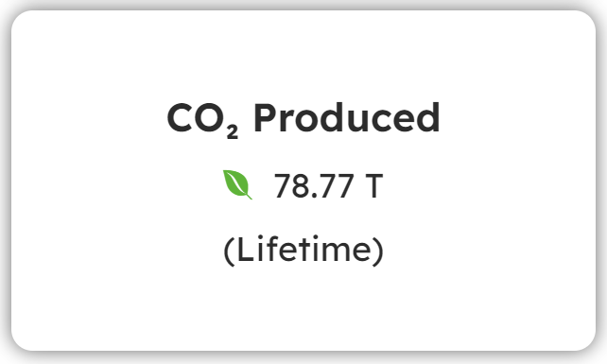Click the CO₂ text in the heading
Viewport: 607px width, 364px height.
(x=202, y=119)
